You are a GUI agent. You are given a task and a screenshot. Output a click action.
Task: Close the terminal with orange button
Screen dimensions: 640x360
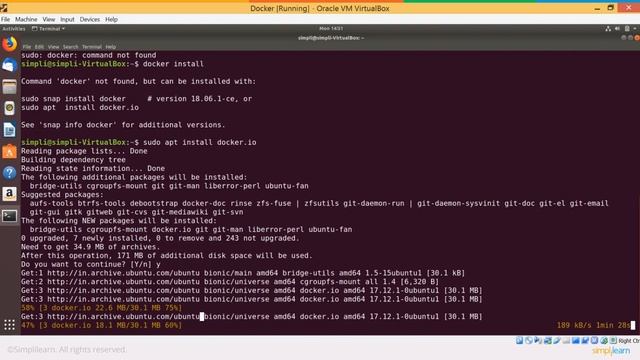[637, 38]
